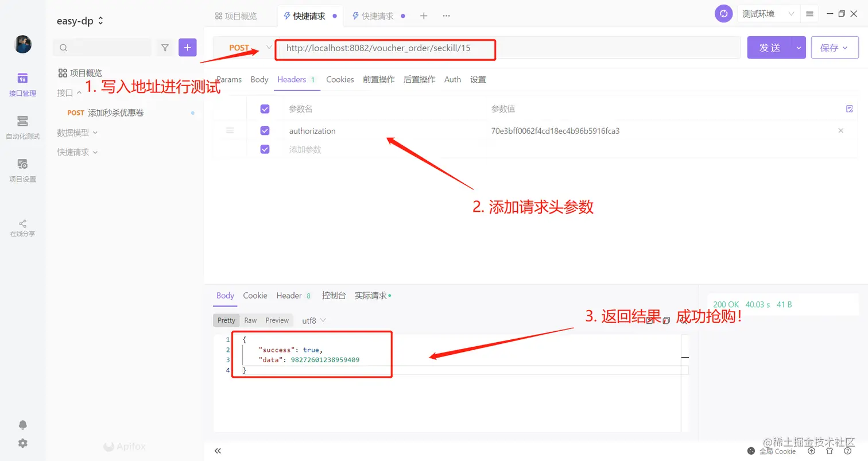Click the 发送 send button
The image size is (868, 461).
click(x=770, y=48)
